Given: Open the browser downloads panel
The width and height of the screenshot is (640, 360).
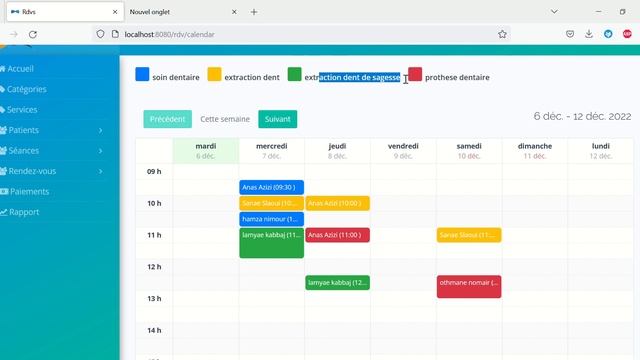Looking at the screenshot, I should point(589,34).
